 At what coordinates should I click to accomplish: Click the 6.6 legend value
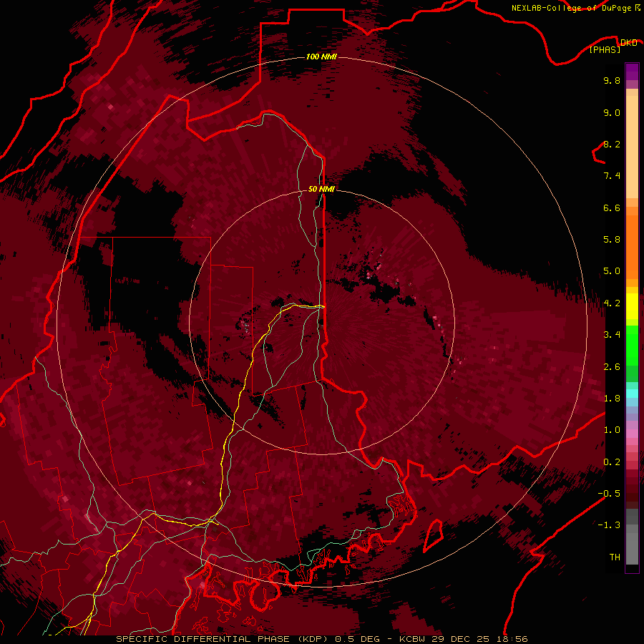[x=612, y=208]
